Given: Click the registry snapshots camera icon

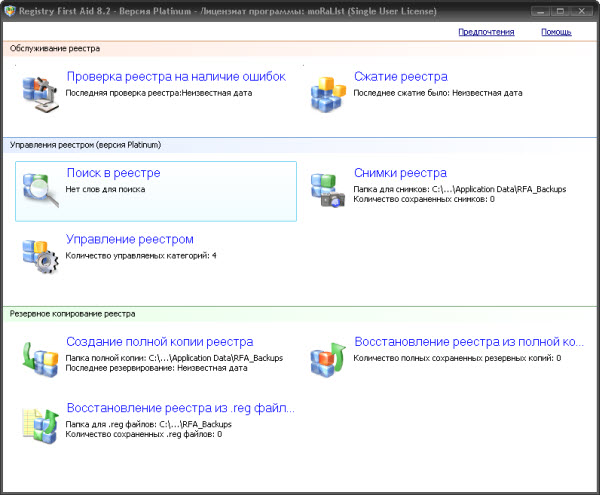Looking at the screenshot, I should click(327, 189).
